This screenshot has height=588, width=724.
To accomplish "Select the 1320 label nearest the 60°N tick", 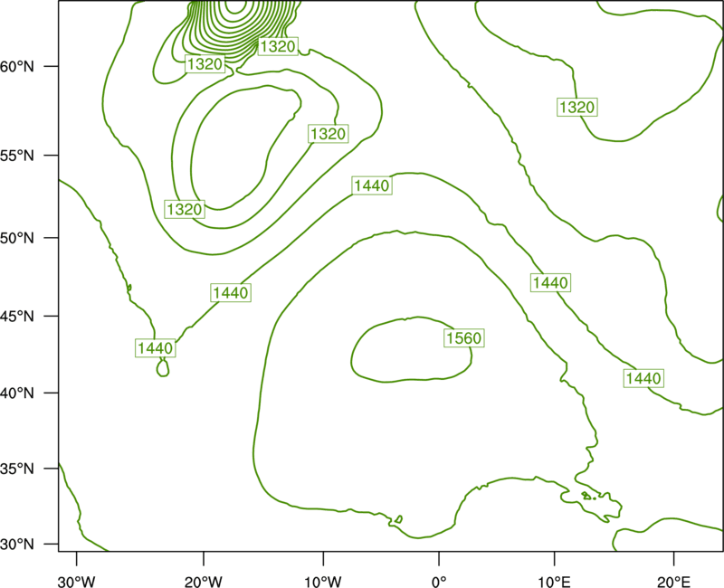I will (205, 63).
